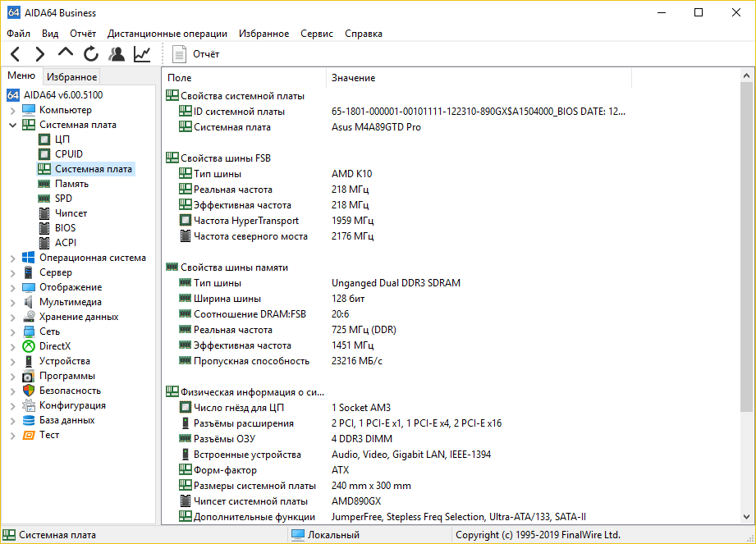Click the Отчёт report toolbar button
Screen dimensions: 756x544
click(195, 54)
